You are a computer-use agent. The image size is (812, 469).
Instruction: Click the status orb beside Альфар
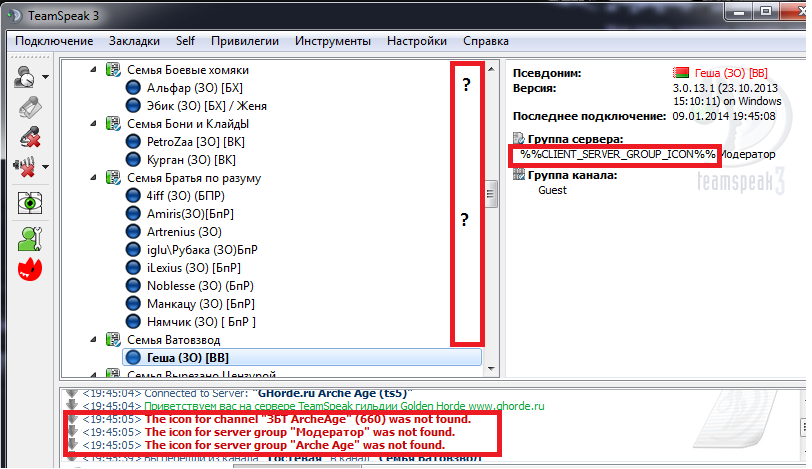coord(133,87)
